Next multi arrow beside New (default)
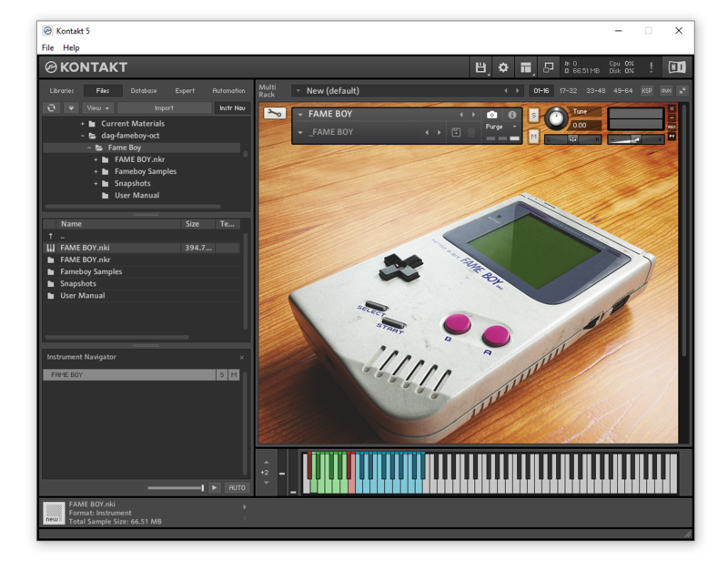The width and height of the screenshot is (728, 571). tap(517, 91)
